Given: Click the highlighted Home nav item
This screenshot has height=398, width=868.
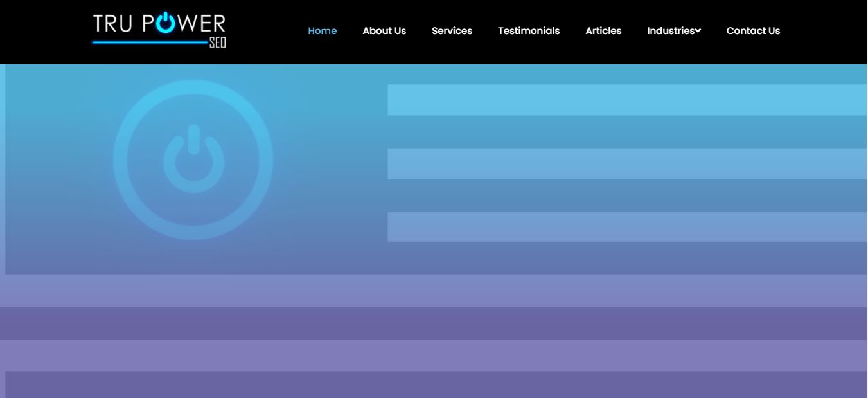Looking at the screenshot, I should pyautogui.click(x=323, y=30).
